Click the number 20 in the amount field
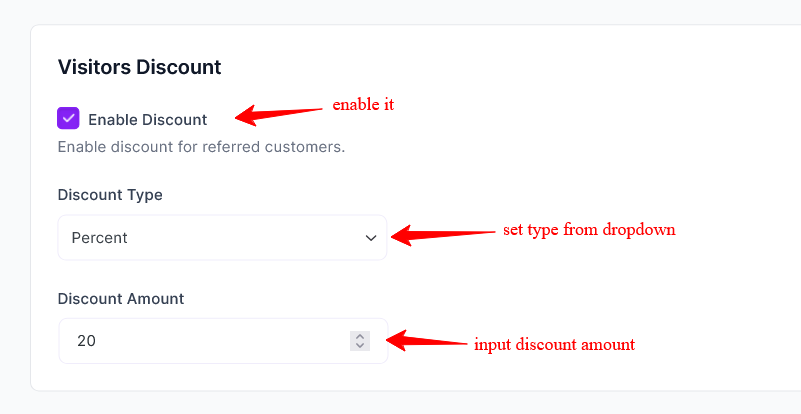This screenshot has width=801, height=414. point(86,341)
